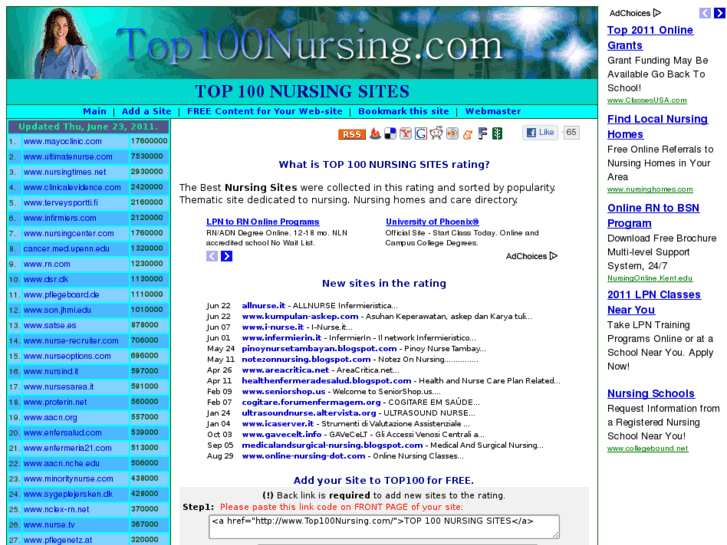Visit www.clinicalevidence.com link
The image size is (727, 545).
(72, 187)
